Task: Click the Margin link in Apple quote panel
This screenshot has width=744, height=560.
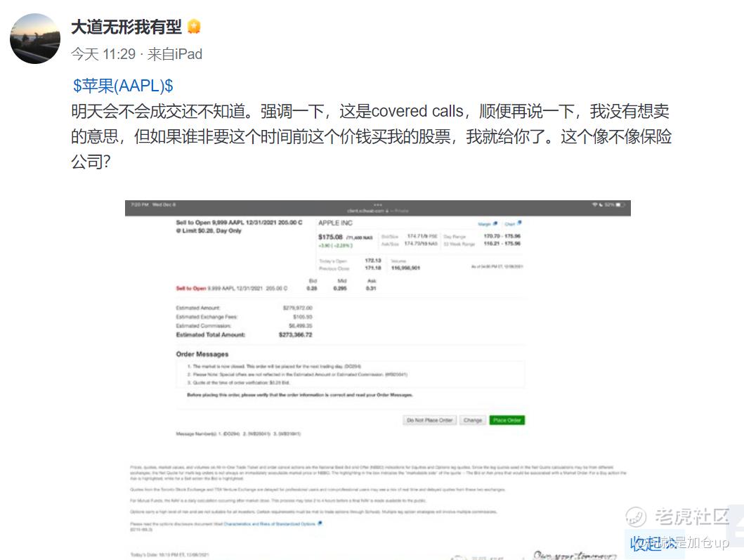Action: pos(485,223)
